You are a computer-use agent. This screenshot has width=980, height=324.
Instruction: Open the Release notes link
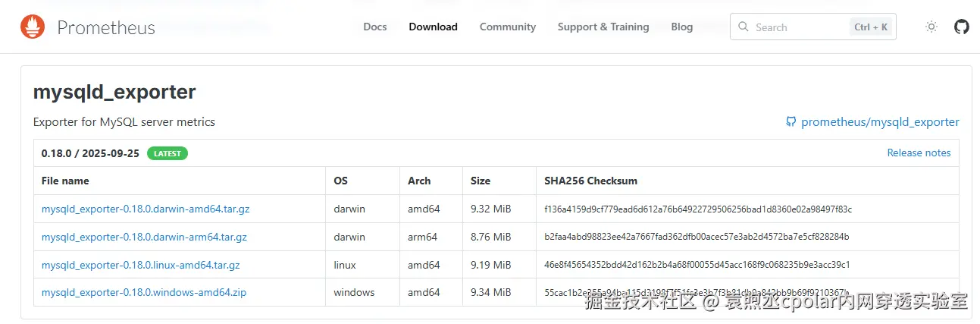(x=919, y=153)
